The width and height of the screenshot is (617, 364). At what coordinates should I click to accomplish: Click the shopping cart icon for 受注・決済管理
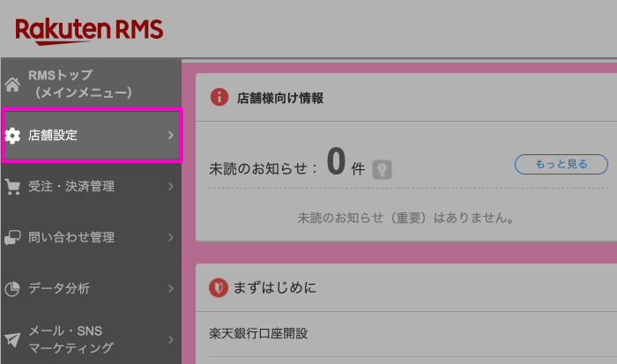coord(12,187)
